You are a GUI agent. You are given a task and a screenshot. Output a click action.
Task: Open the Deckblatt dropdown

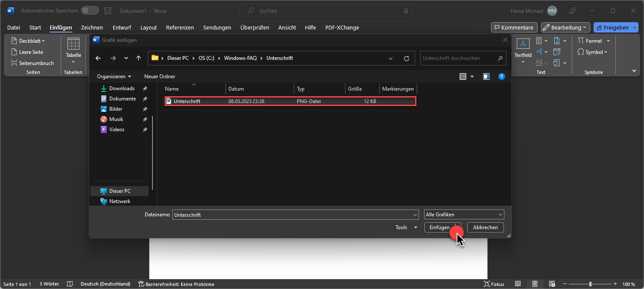tap(28, 41)
